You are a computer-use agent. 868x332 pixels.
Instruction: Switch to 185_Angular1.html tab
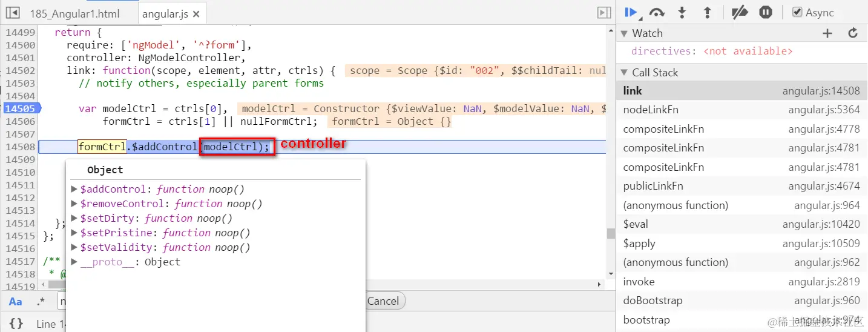(x=74, y=13)
